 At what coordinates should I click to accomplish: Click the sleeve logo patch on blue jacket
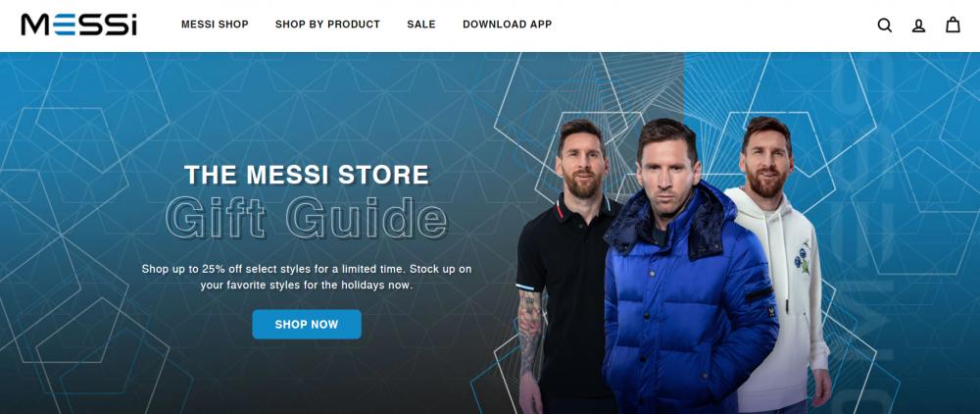pyautogui.click(x=771, y=310)
